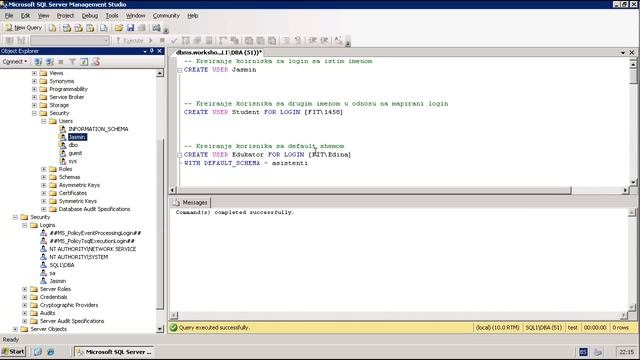The height and width of the screenshot is (360, 640).
Task: Select the dbms.worksho query tab
Action: [x=219, y=53]
